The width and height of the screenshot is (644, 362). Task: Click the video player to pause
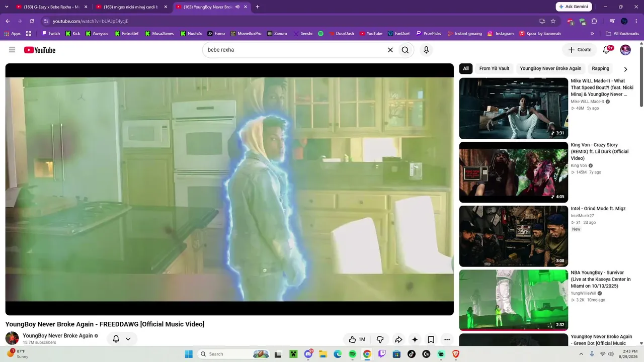pyautogui.click(x=229, y=189)
